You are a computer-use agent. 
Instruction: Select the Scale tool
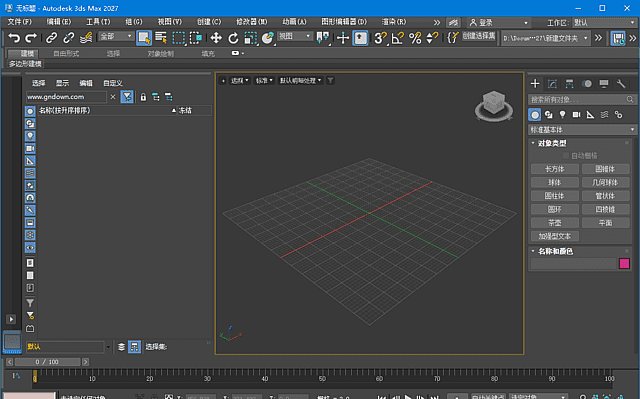click(250, 38)
